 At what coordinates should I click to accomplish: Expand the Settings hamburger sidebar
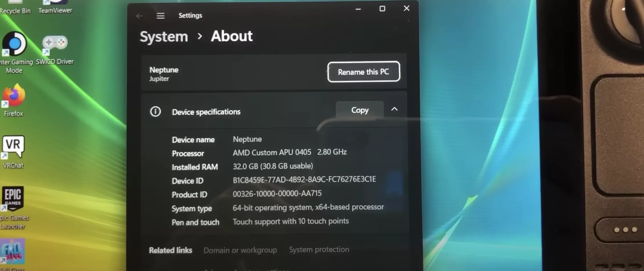pos(160,16)
